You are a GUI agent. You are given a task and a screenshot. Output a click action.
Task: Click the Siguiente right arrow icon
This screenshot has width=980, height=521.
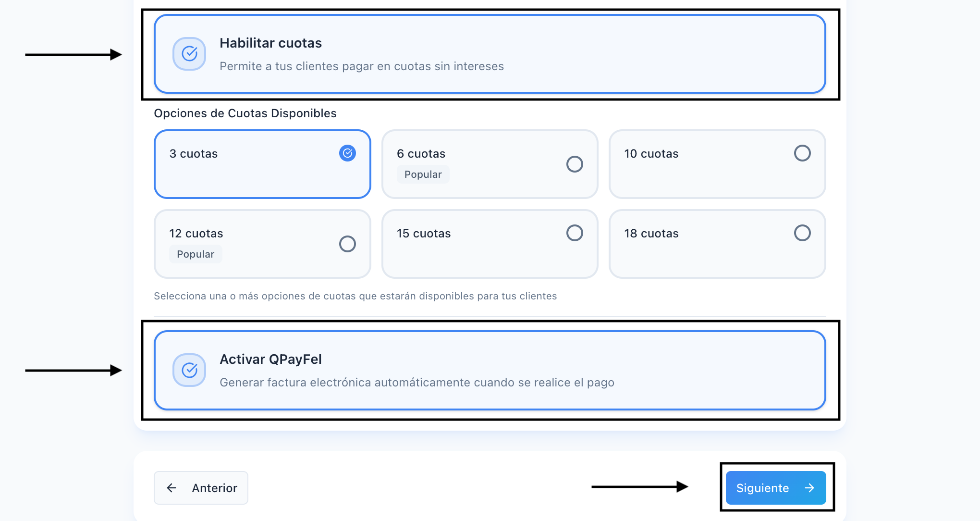[809, 488]
